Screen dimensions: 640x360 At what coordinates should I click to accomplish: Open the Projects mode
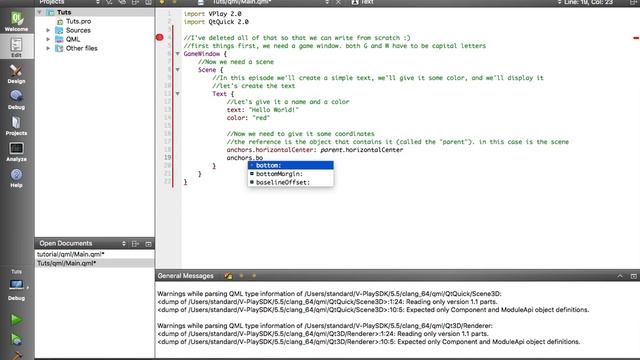16,126
